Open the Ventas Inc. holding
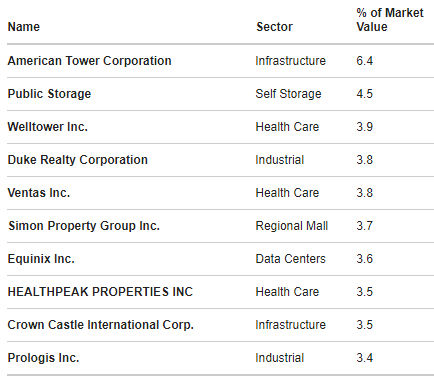The image size is (434, 381). tap(39, 193)
